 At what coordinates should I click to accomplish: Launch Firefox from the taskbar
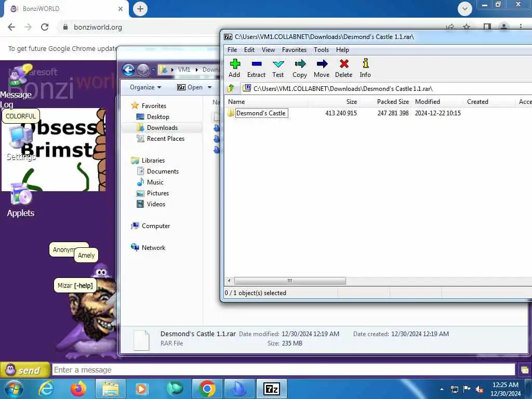(x=78, y=389)
